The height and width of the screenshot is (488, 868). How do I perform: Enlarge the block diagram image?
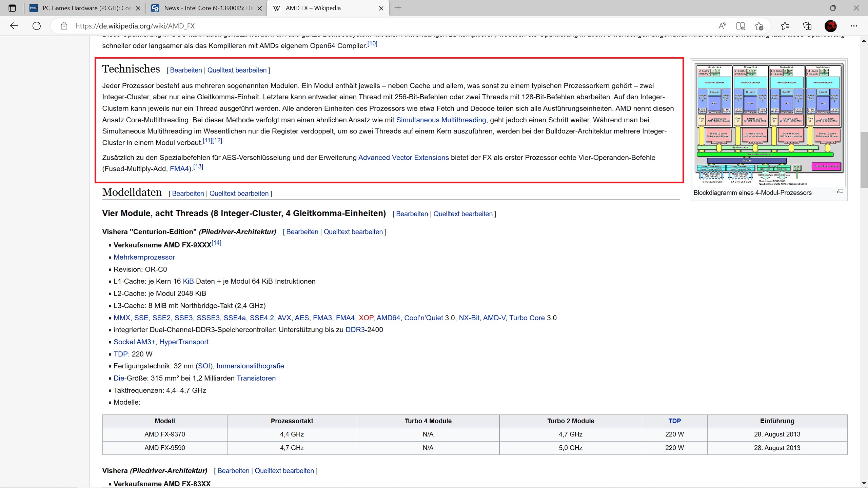(x=840, y=191)
